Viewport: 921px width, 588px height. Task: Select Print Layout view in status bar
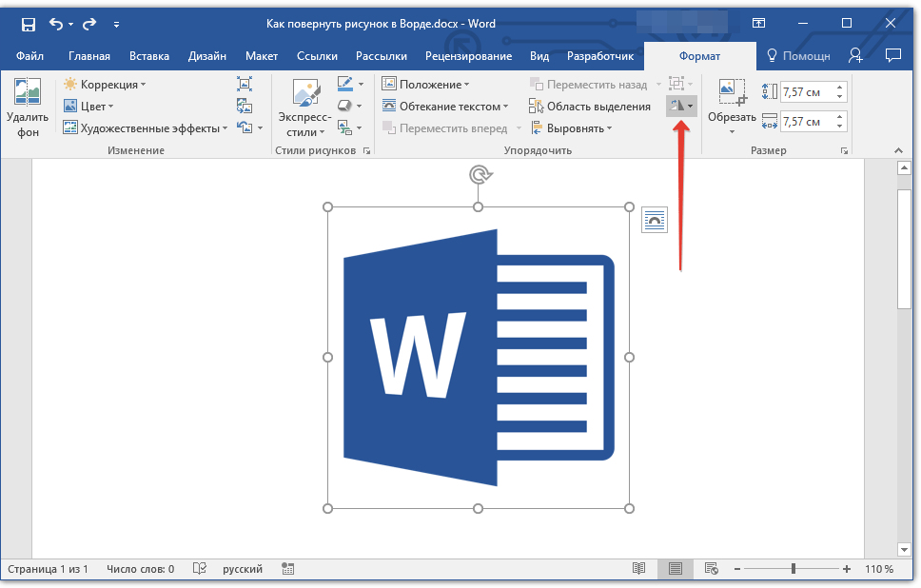(675, 569)
